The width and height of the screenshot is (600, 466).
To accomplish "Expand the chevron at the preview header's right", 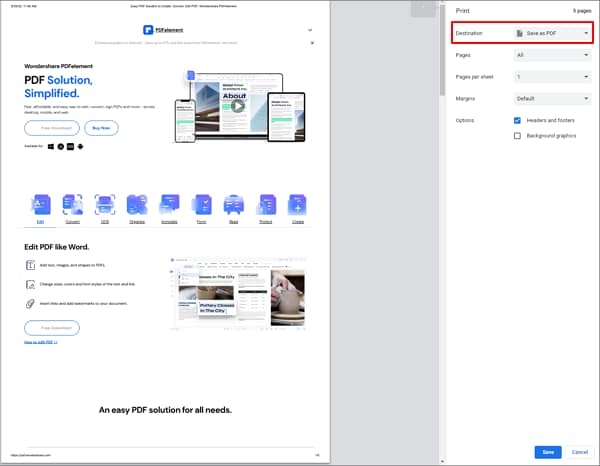I will (x=310, y=30).
